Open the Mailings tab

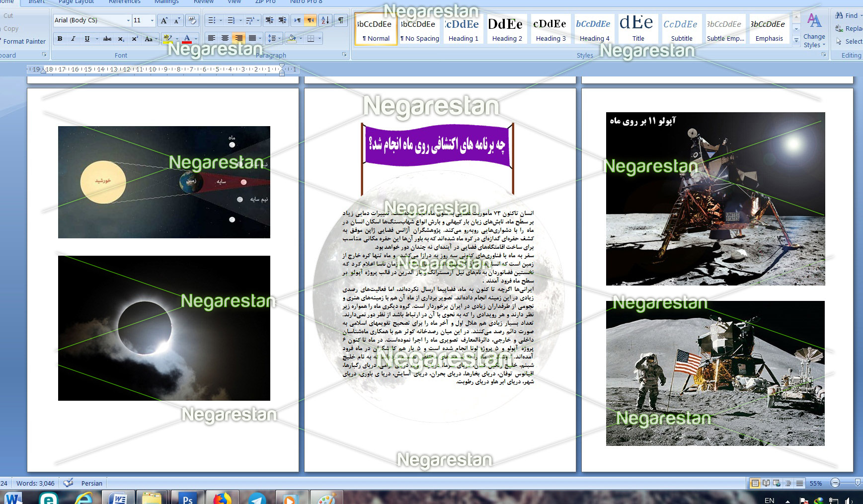click(x=166, y=2)
